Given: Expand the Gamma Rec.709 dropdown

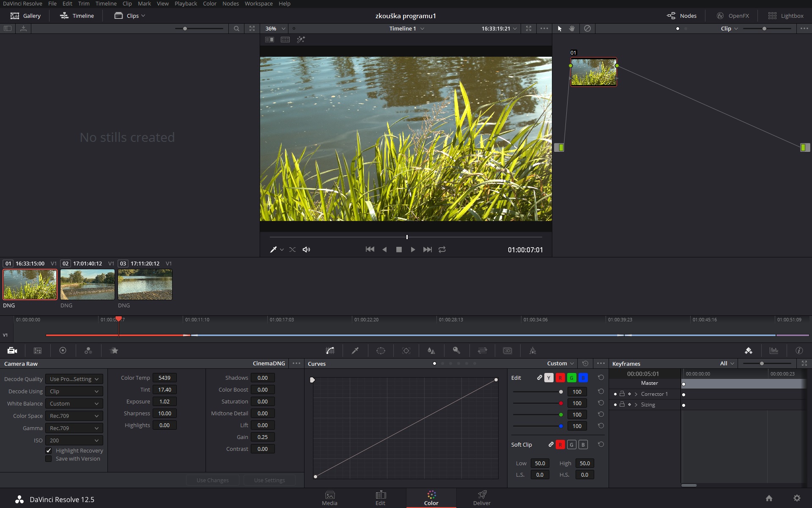Looking at the screenshot, I should (x=74, y=428).
